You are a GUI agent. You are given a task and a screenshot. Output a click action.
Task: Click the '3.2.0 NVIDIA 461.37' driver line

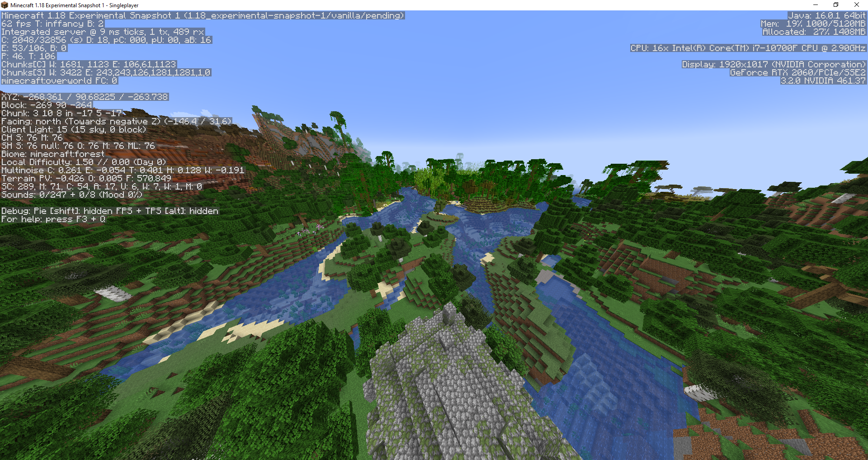[823, 81]
